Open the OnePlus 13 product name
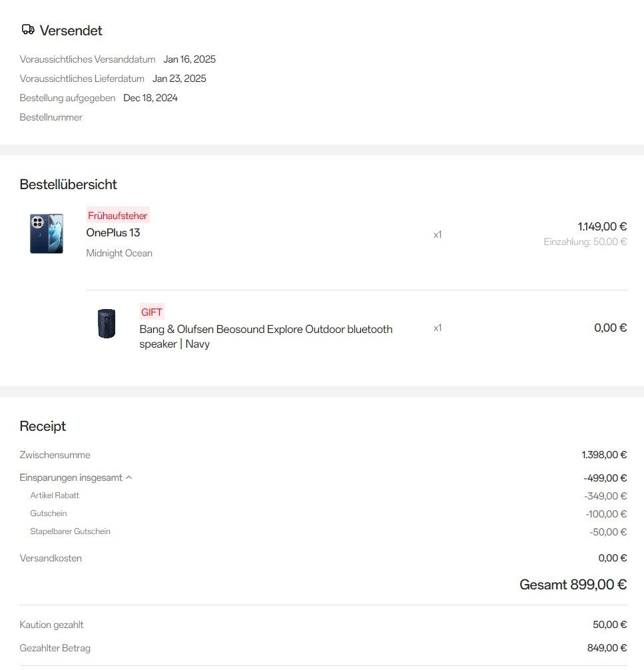Image resolution: width=644 pixels, height=670 pixels. coord(113,232)
